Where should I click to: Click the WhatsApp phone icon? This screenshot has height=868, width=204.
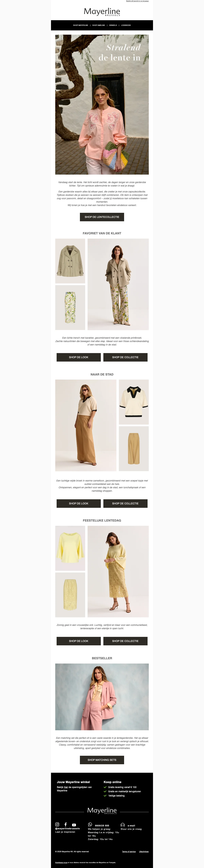pos(90,825)
